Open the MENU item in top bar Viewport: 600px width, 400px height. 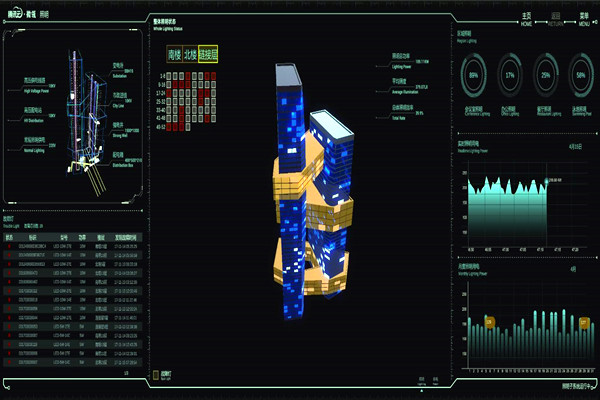(x=584, y=19)
